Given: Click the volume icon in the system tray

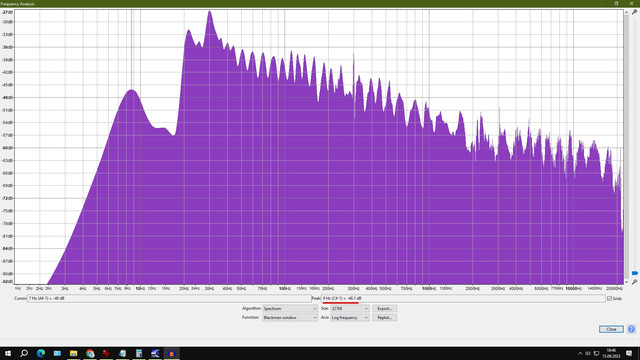Looking at the screenshot, I should [588, 353].
